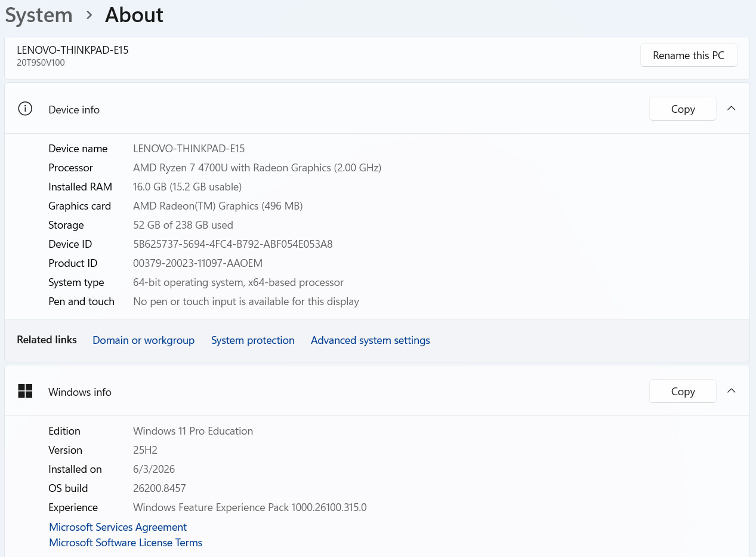Select Product ID value 00379-20023-11097-AAOEM
756x557 pixels.
198,263
